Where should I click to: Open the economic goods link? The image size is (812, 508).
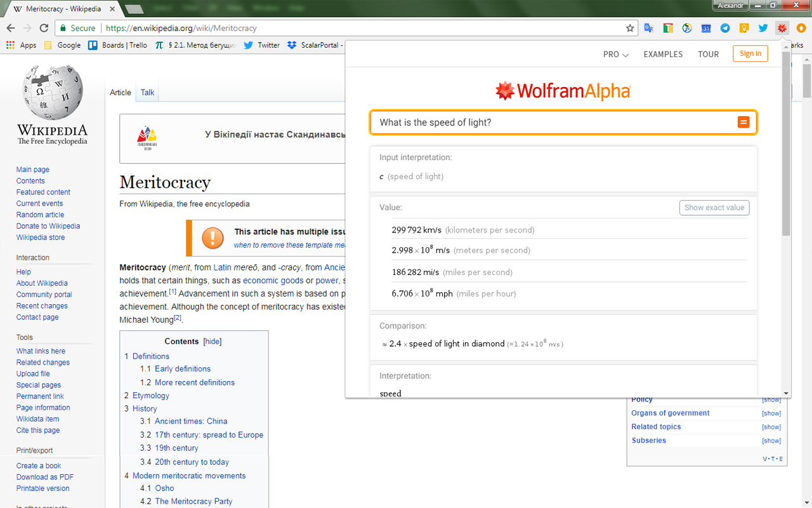pyautogui.click(x=273, y=281)
